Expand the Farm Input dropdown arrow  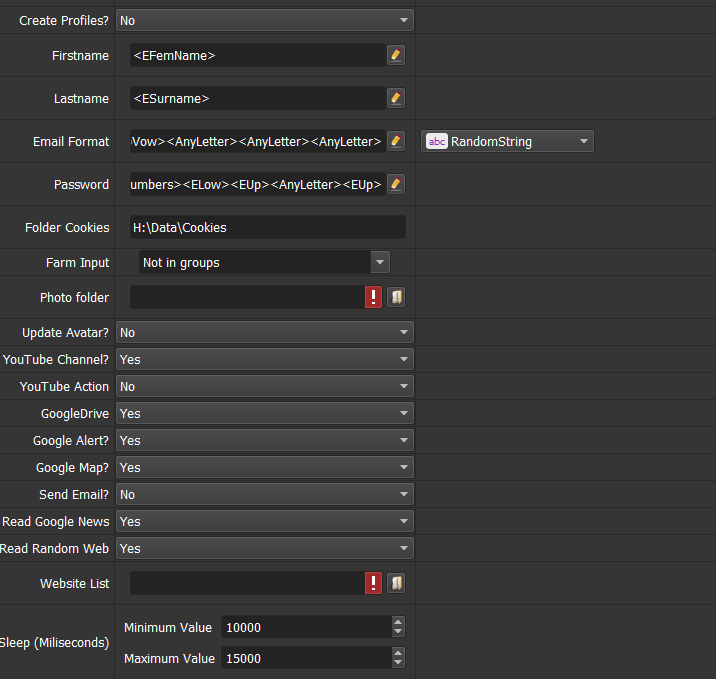point(380,262)
